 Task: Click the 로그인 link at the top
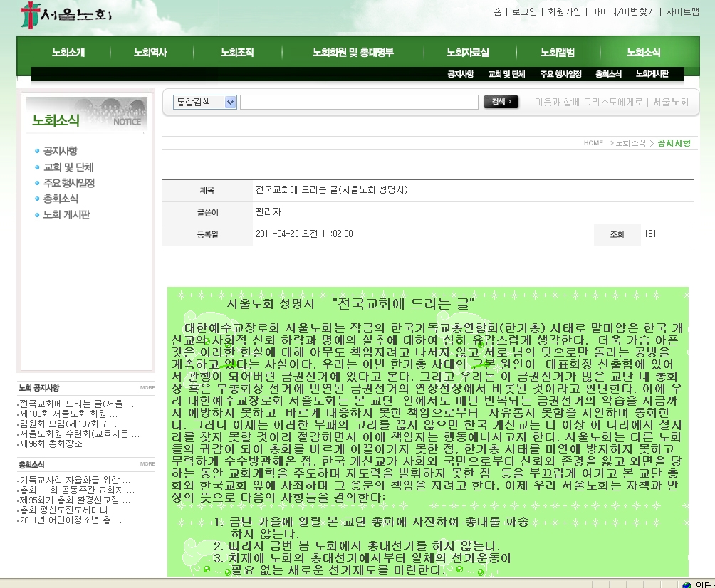click(524, 12)
